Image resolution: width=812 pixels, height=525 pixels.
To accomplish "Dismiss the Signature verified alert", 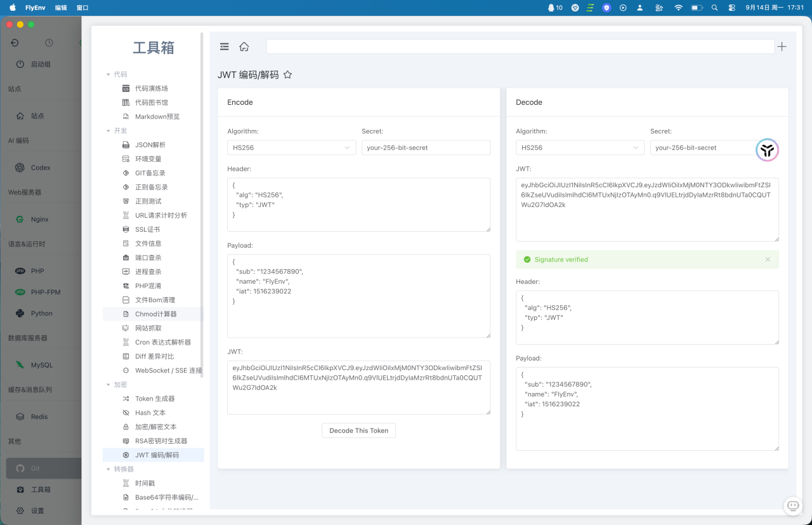I will (x=768, y=260).
